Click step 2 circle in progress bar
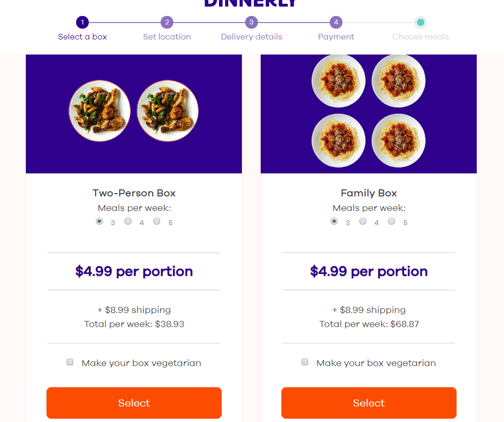 (x=167, y=22)
